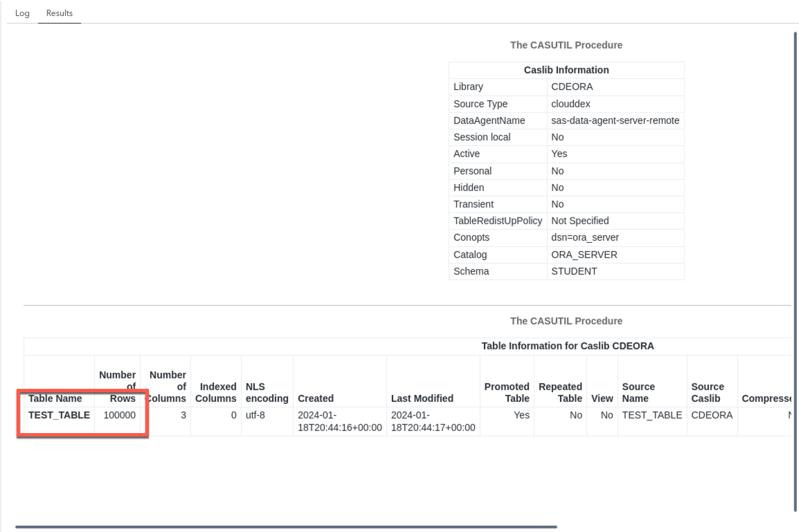This screenshot has width=799, height=532.
Task: Switch to the Log tab
Action: pos(22,13)
